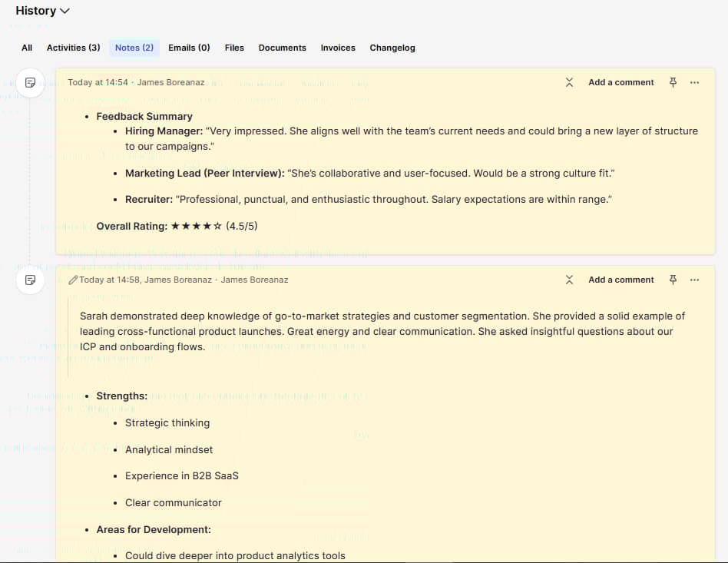Add a comment on the first note
This screenshot has width=728, height=563.
[x=620, y=82]
